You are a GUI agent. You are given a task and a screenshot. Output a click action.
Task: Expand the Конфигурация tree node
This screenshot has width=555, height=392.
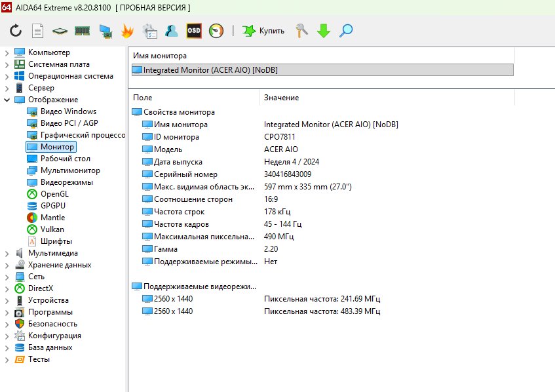point(7,336)
